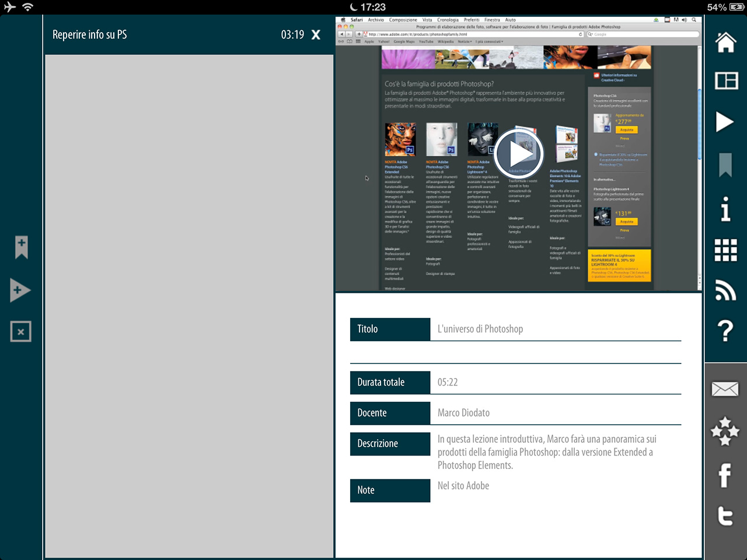
Task: Tap the 'Durata totale' label
Action: [390, 383]
